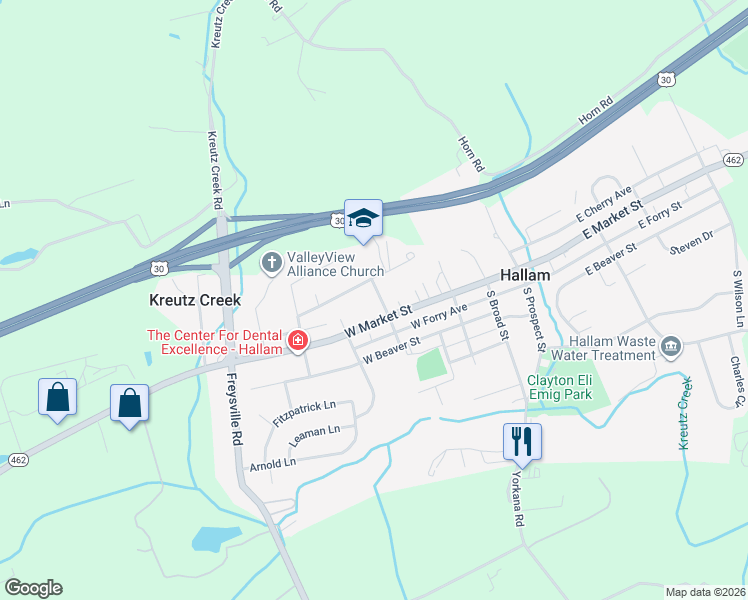
Task: Click the Hallam Waste Water Treatment icon
Action: (671, 347)
